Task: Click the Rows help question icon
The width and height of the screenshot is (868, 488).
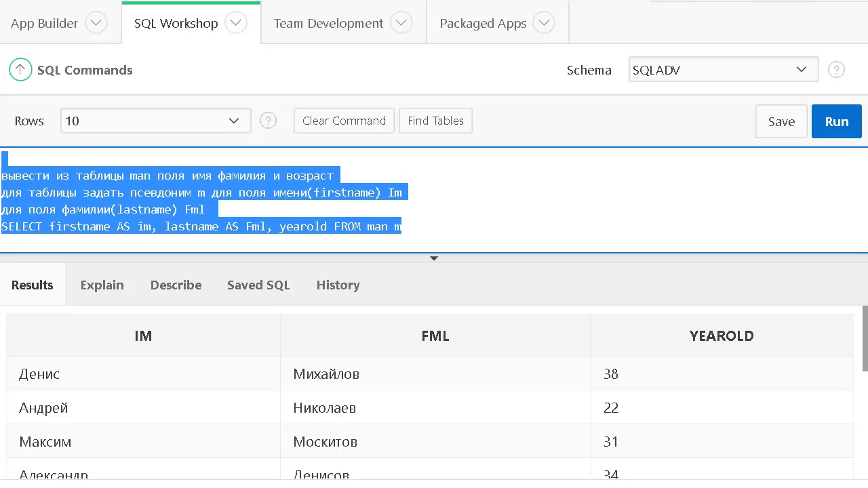Action: 269,121
